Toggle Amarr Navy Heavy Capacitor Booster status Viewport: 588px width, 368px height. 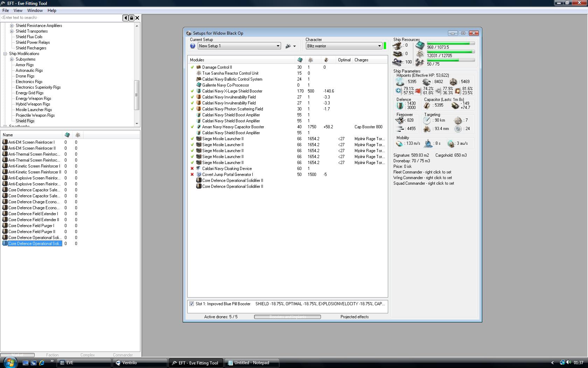[192, 127]
